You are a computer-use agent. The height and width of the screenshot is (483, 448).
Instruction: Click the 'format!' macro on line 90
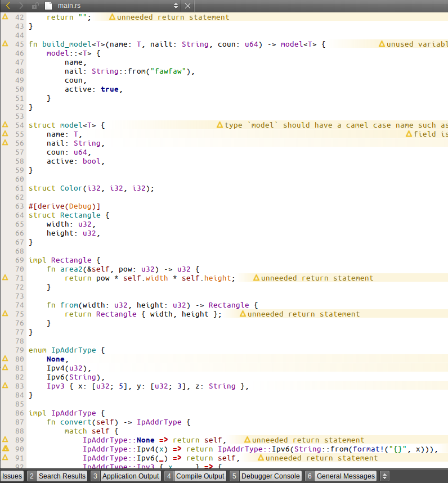[369, 449]
